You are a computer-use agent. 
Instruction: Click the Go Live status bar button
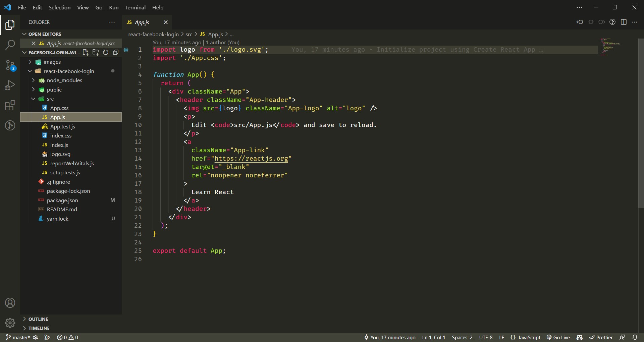click(558, 337)
